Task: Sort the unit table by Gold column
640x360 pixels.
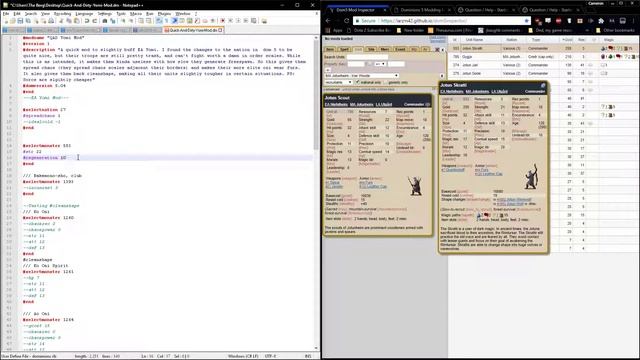Action: [x=567, y=40]
